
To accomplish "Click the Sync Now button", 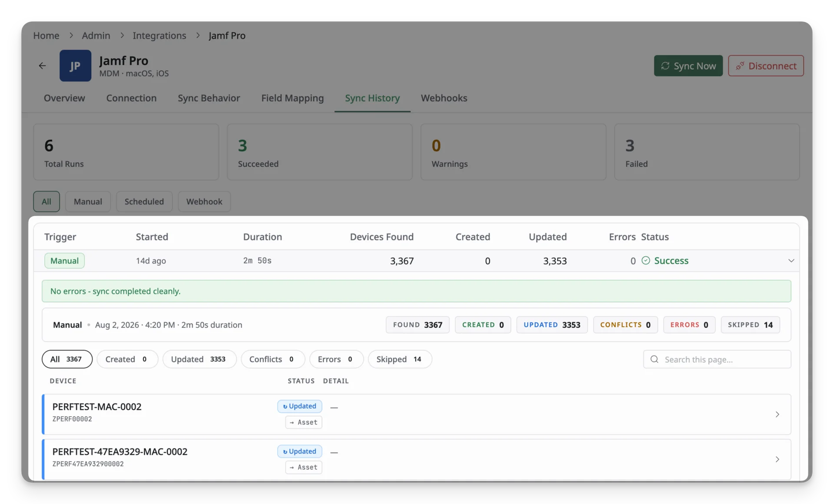I will (x=688, y=66).
